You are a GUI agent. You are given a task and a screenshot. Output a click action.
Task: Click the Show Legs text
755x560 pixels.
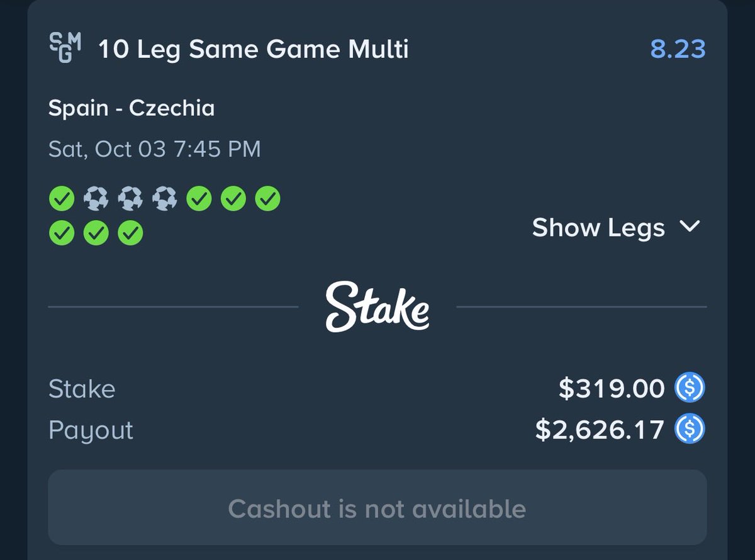(598, 227)
